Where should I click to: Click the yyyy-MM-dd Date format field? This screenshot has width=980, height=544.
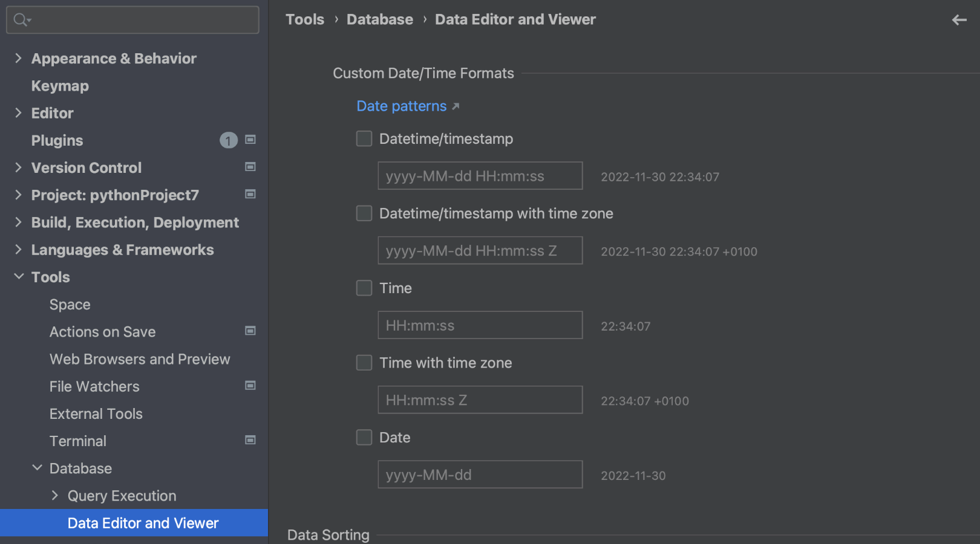point(480,474)
